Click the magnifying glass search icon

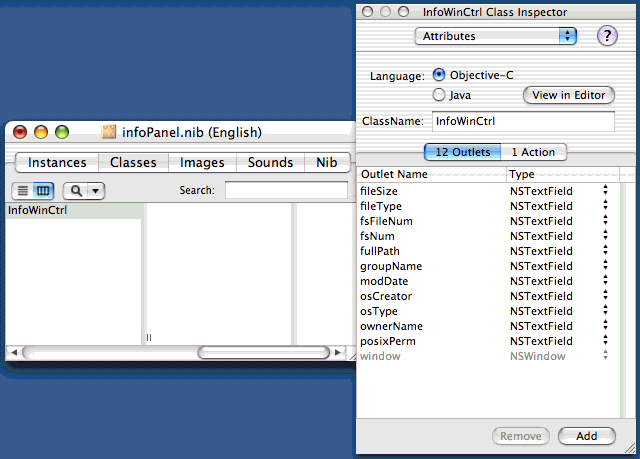point(75,190)
